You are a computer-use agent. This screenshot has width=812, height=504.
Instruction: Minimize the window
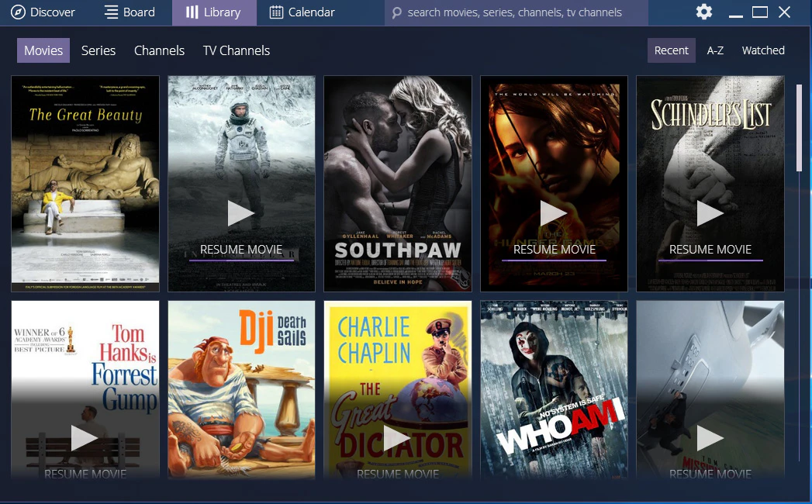[735, 16]
